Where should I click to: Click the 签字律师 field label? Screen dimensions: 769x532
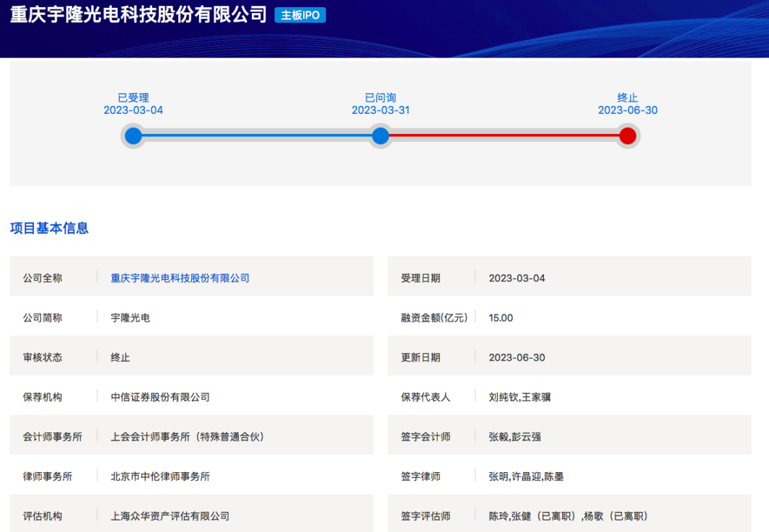pyautogui.click(x=421, y=476)
